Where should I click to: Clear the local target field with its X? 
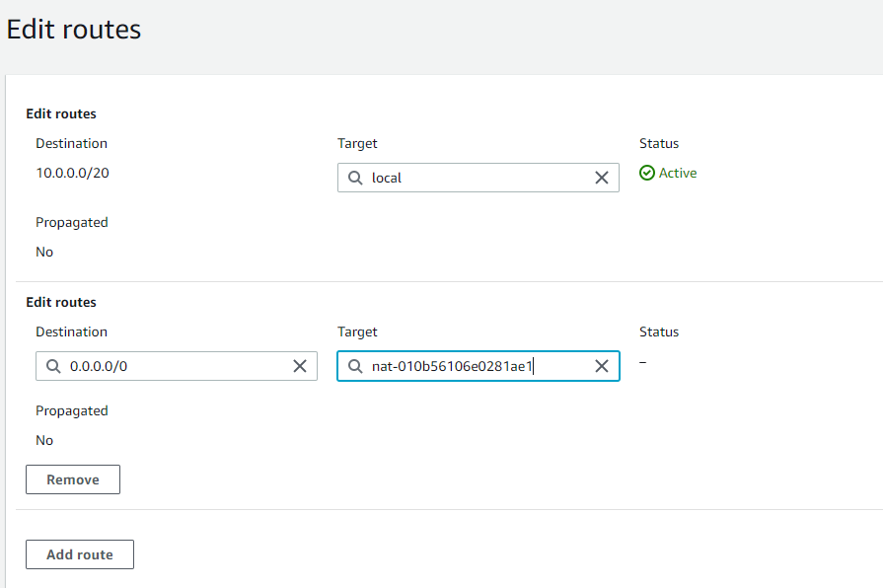(x=602, y=178)
